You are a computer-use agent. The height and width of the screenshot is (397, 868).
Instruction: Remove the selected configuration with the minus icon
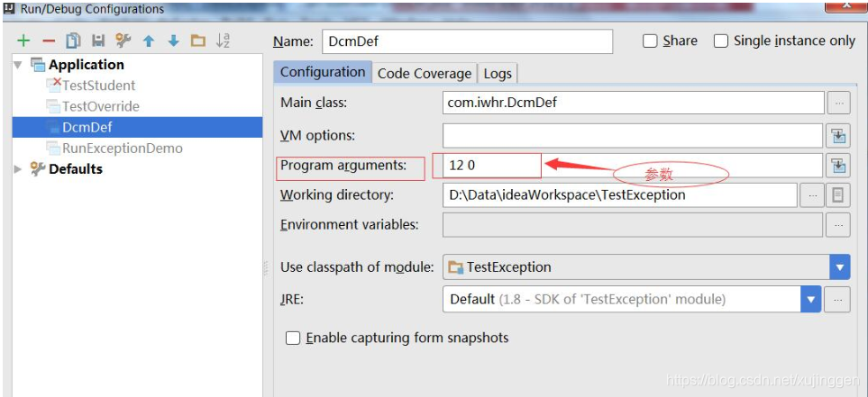pyautogui.click(x=49, y=41)
